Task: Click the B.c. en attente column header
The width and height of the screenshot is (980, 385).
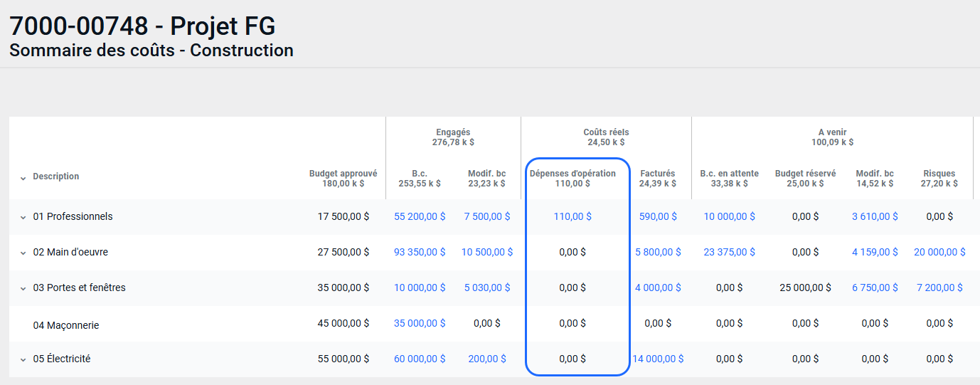Action: pos(730,178)
